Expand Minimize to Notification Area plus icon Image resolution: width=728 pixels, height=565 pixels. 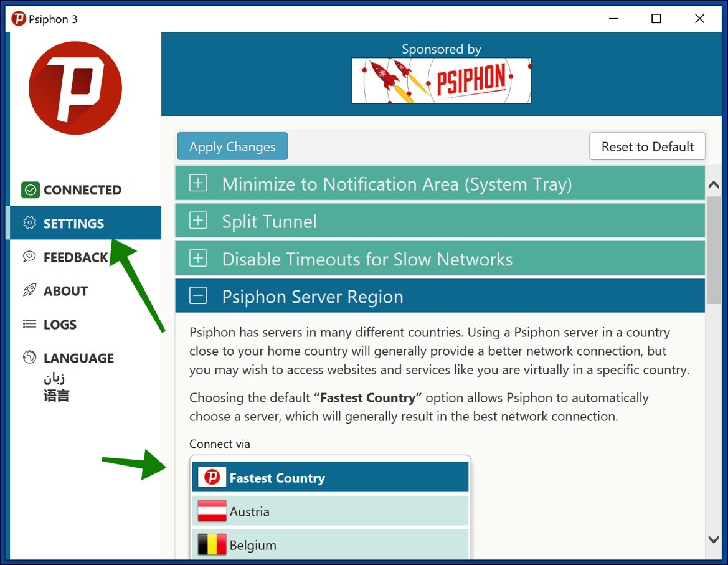[198, 183]
